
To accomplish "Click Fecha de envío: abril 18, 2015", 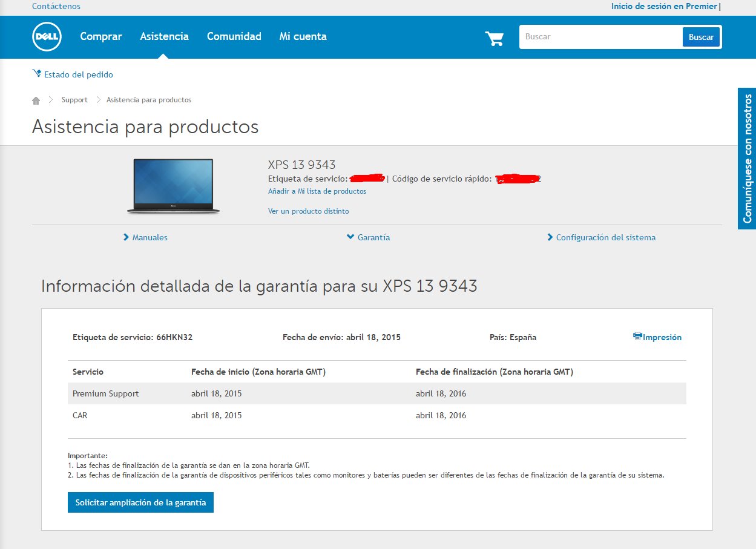I will [341, 337].
